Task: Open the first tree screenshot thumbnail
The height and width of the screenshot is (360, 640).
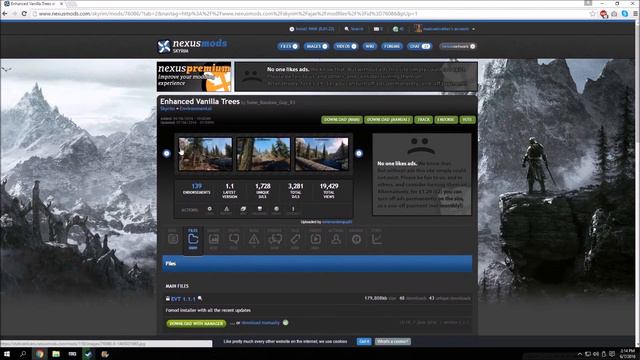Action: (205, 154)
